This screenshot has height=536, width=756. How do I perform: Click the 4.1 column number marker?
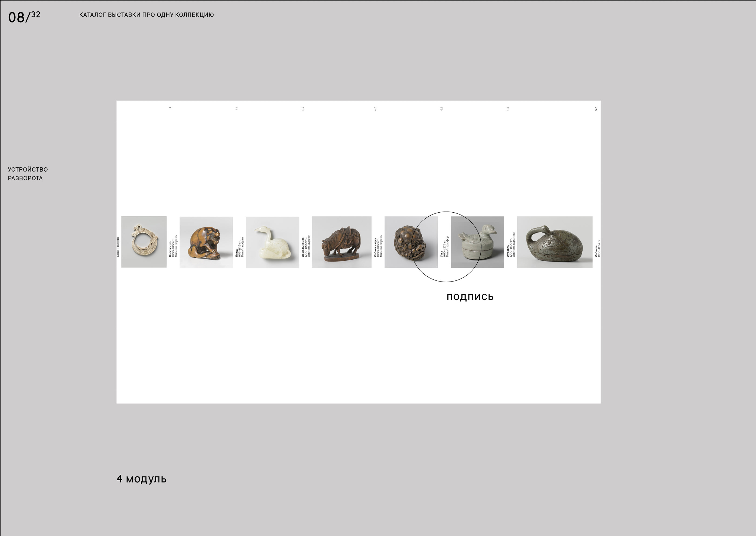click(x=237, y=108)
